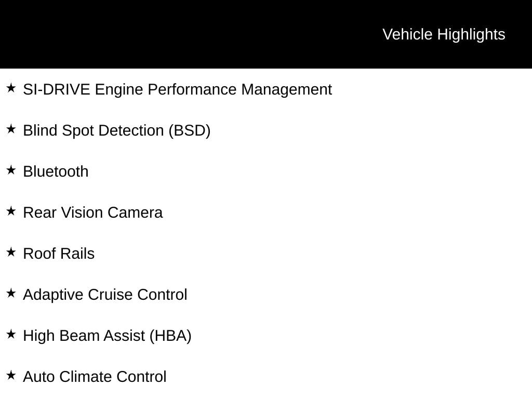
Task: Select the star icon beside Bluetooth
Action: (x=11, y=170)
